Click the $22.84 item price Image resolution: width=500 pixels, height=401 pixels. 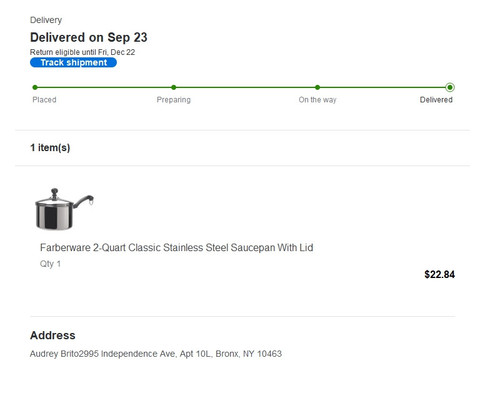pos(439,274)
